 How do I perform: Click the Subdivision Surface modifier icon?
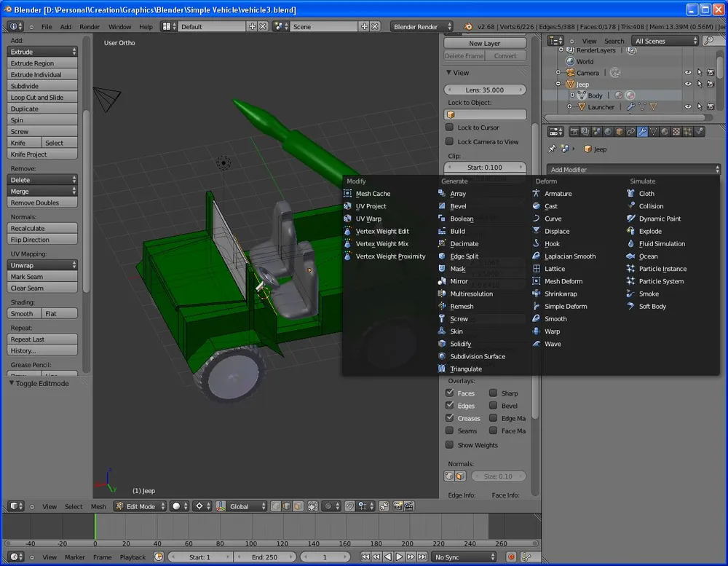coord(442,356)
